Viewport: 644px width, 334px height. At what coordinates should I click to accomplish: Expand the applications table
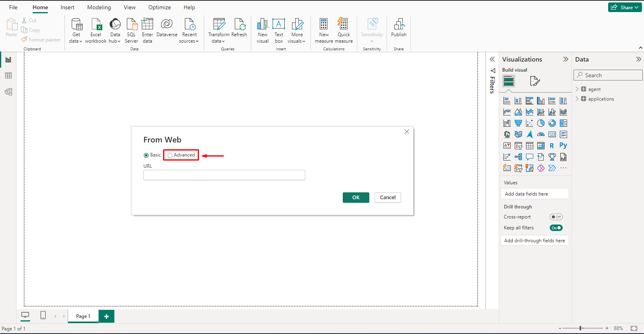point(577,99)
